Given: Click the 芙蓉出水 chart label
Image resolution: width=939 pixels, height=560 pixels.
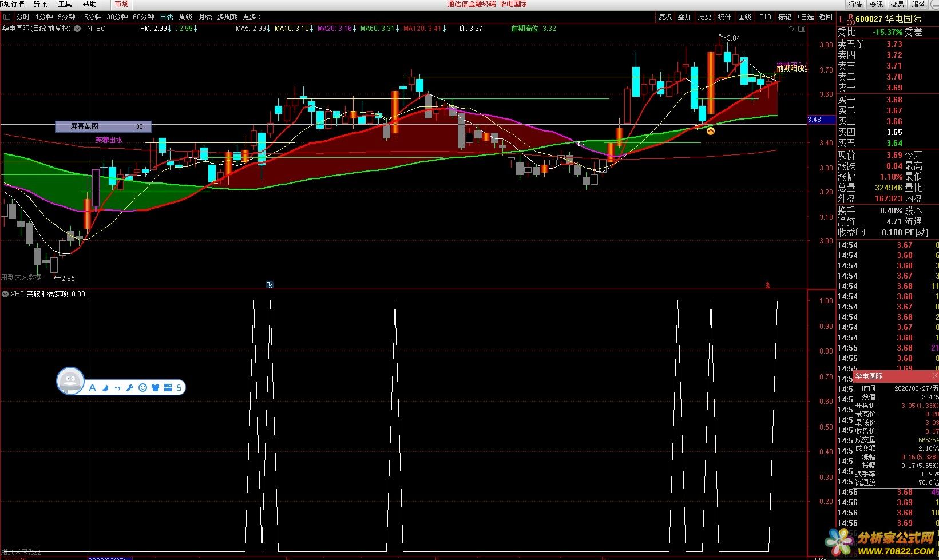Looking at the screenshot, I should click(109, 140).
